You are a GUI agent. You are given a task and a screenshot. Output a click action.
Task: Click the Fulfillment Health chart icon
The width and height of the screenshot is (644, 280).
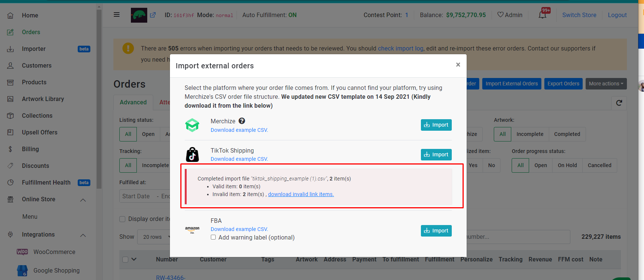tap(10, 182)
